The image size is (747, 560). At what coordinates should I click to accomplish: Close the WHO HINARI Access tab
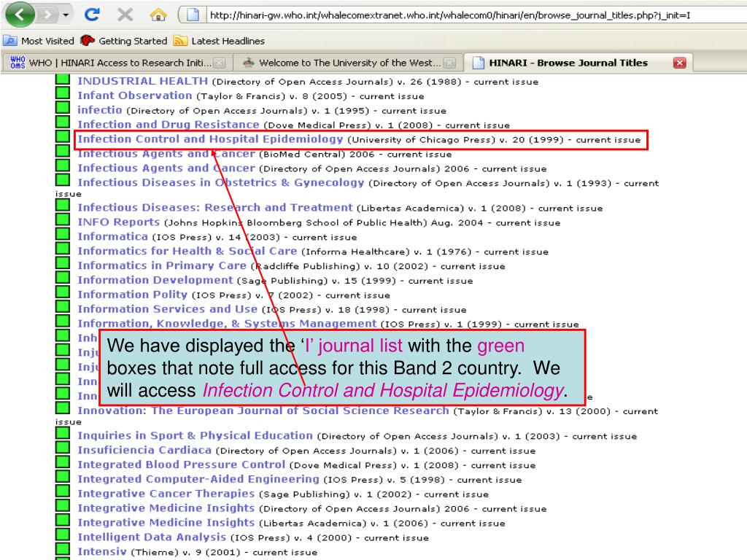point(219,63)
